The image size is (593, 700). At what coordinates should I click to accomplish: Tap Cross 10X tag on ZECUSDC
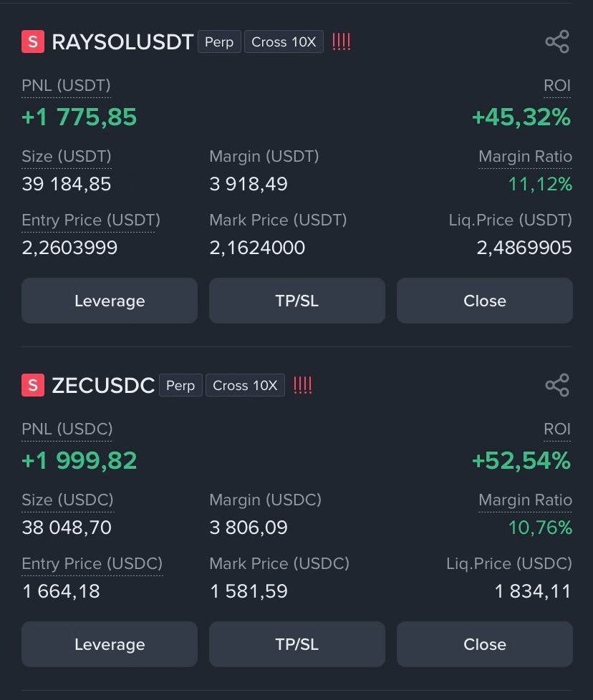coord(245,385)
